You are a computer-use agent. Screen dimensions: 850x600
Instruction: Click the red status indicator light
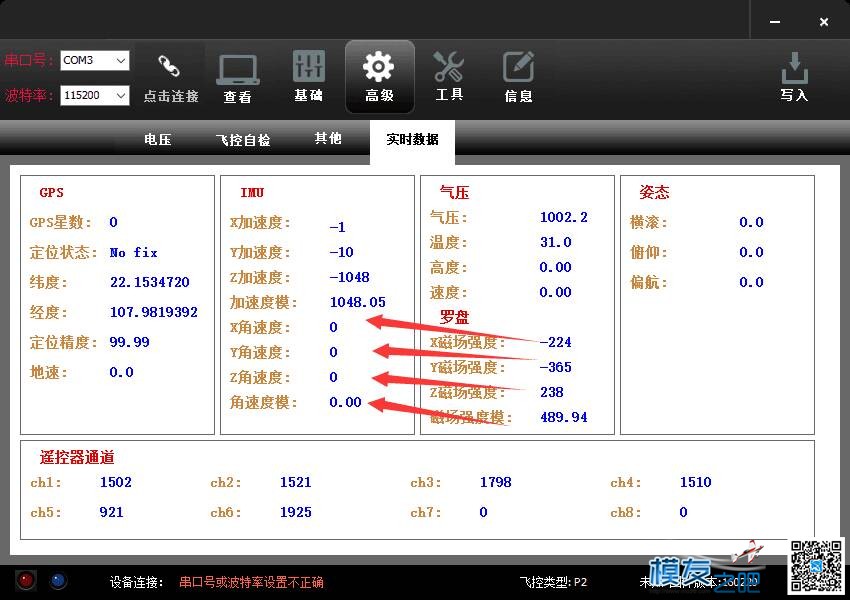(x=25, y=580)
